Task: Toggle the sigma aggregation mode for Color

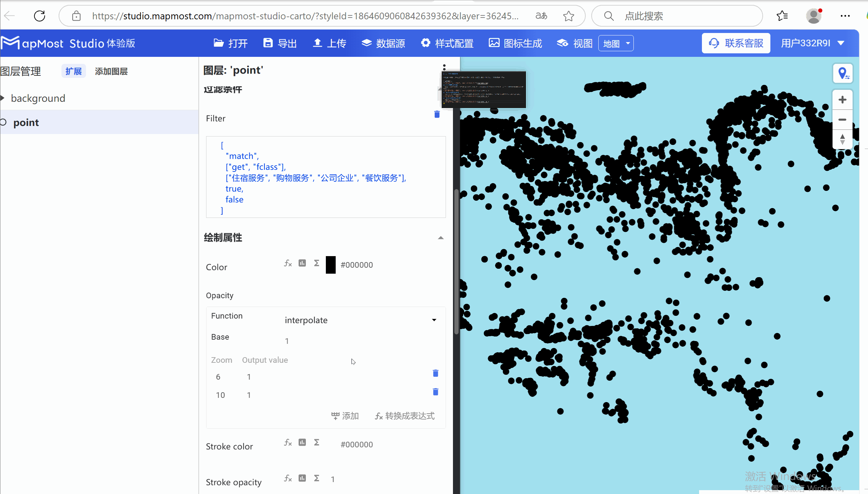Action: click(316, 262)
